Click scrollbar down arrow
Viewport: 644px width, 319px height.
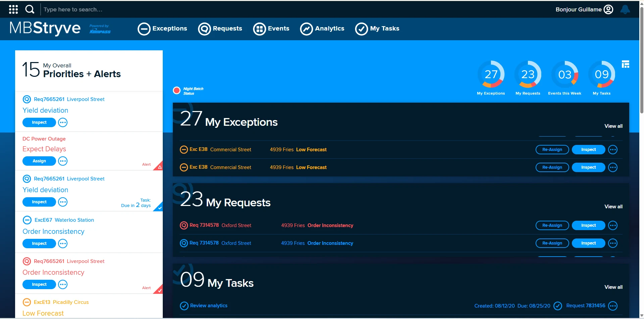pos(642,316)
